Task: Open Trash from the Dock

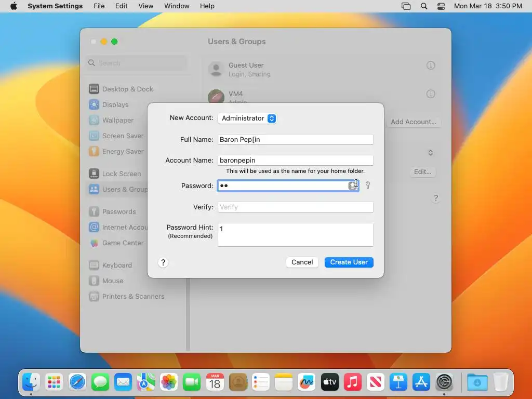Action: (x=501, y=382)
